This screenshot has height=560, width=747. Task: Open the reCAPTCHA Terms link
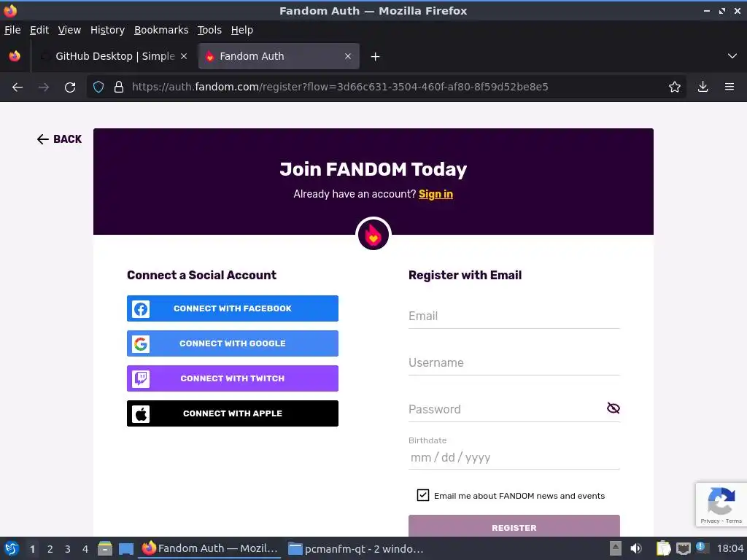[x=734, y=521]
